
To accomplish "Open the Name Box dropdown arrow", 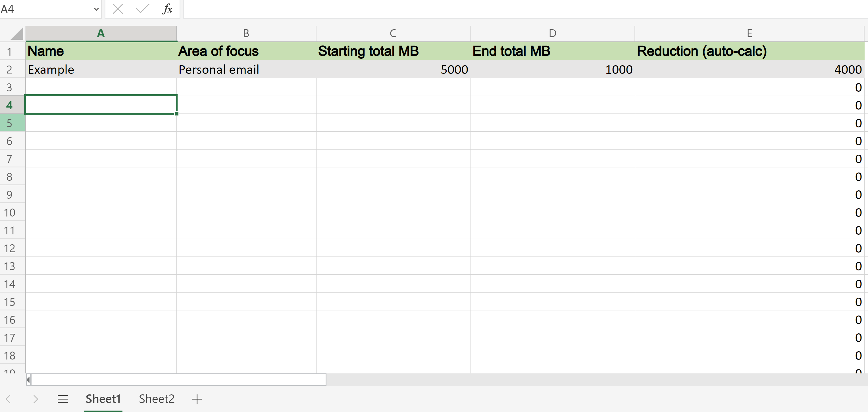I will [96, 9].
